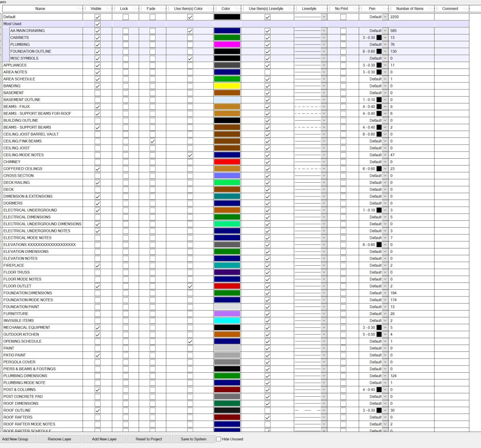Open Pen dropdown for POST & COLUMNS
This screenshot has width=481, height=448.
(385, 389)
